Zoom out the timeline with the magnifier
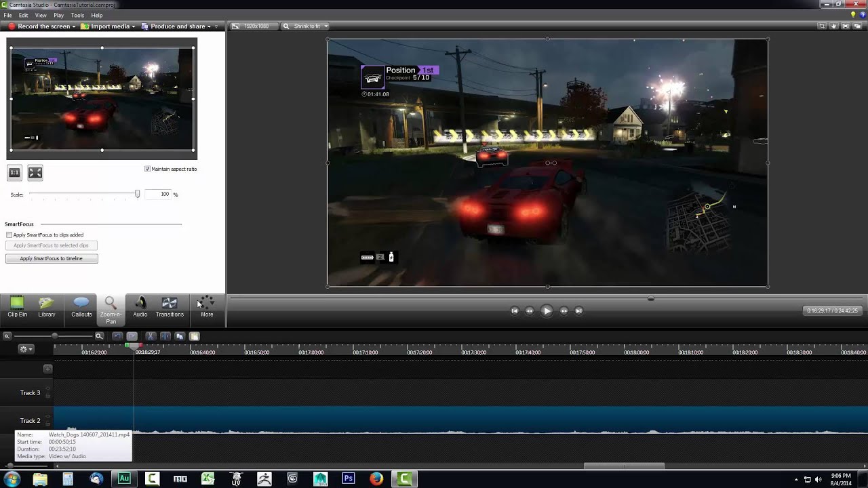The height and width of the screenshot is (488, 868). 7,336
